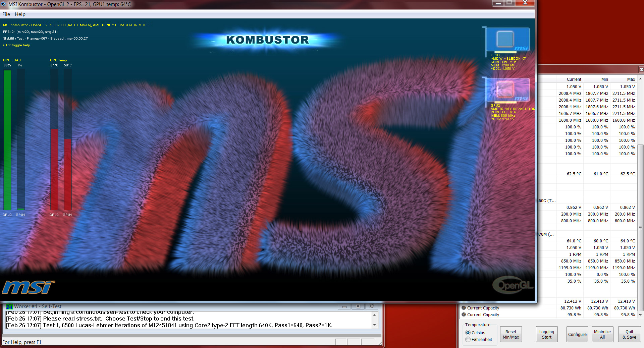Click the current value 1606.7 MHz in sensor list
Image resolution: width=644 pixels, height=348 pixels.
[x=570, y=113]
